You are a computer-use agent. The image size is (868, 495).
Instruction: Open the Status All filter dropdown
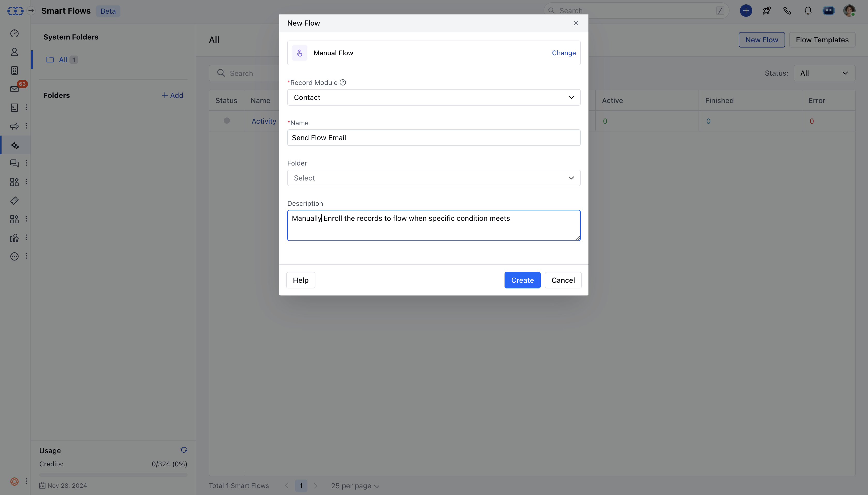point(824,73)
